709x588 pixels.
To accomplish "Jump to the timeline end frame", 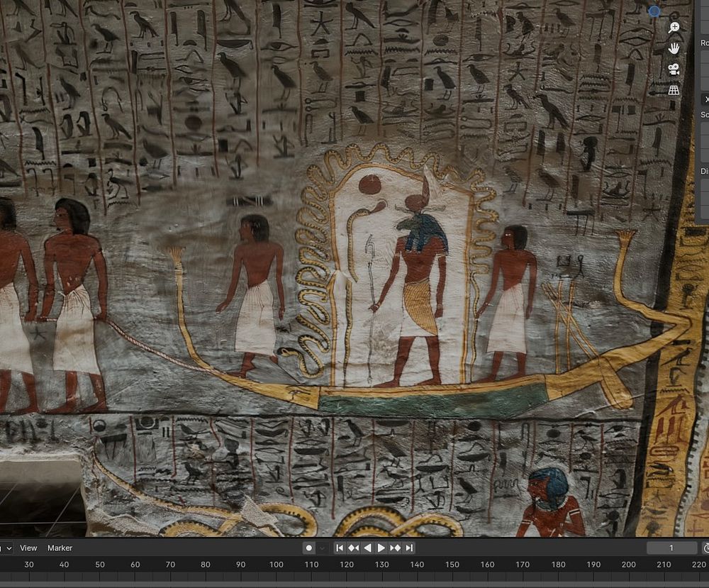I will pyautogui.click(x=409, y=548).
